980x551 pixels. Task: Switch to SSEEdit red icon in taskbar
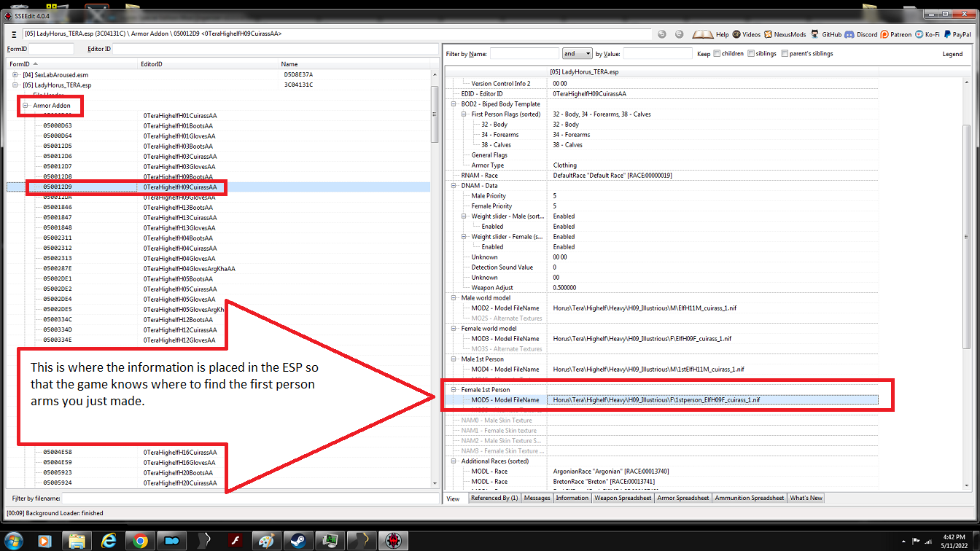394,541
